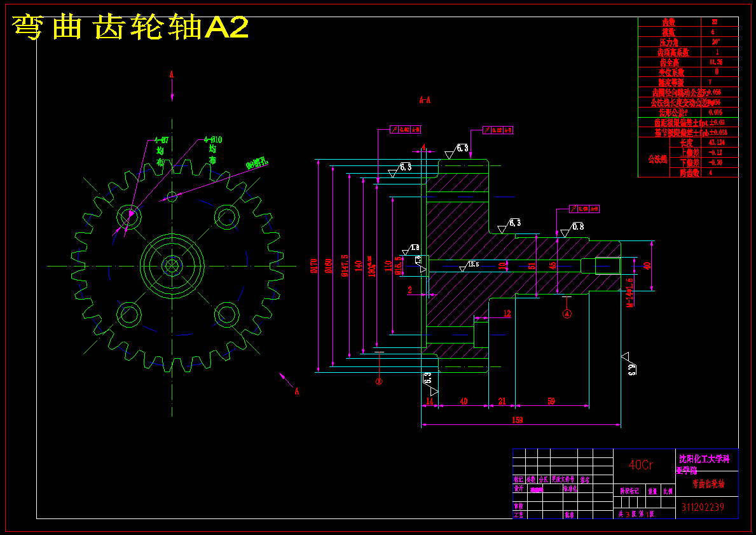Click the 45 shaft diameter dimension
This screenshot has height=535, width=756.
click(x=553, y=265)
